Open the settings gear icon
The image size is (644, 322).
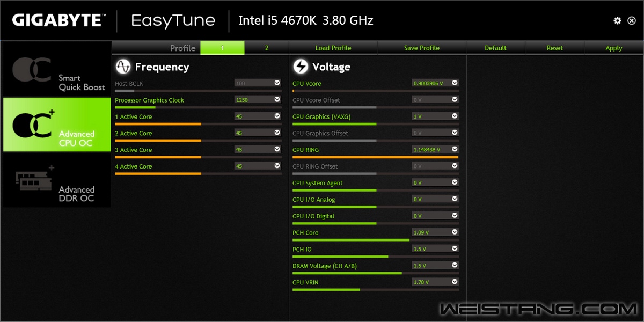pos(617,20)
